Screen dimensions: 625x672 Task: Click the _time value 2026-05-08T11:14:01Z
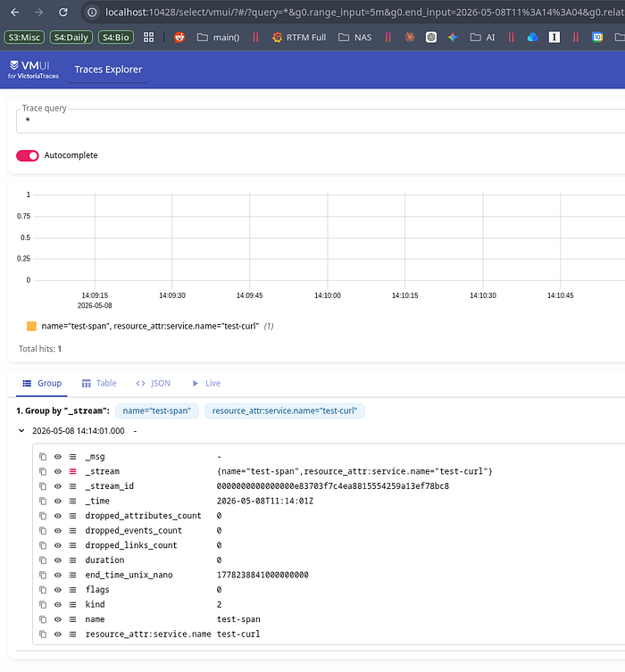click(x=265, y=501)
